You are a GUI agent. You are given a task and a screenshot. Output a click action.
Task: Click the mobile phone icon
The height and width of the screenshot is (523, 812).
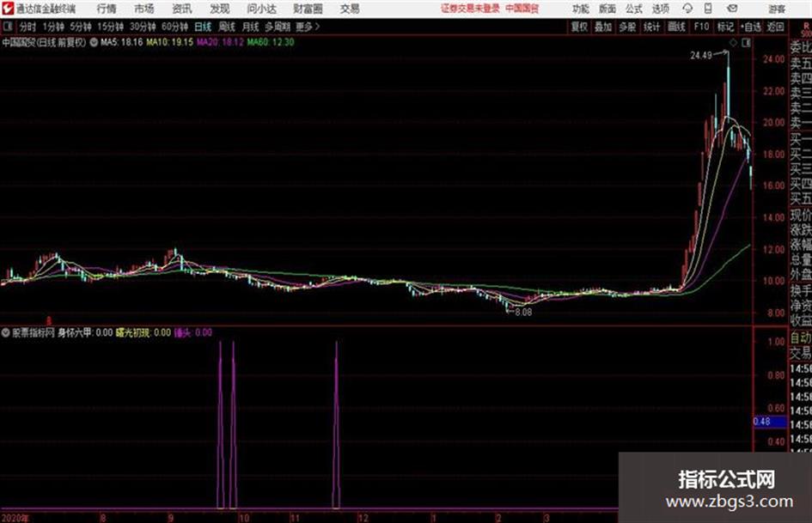point(708,9)
